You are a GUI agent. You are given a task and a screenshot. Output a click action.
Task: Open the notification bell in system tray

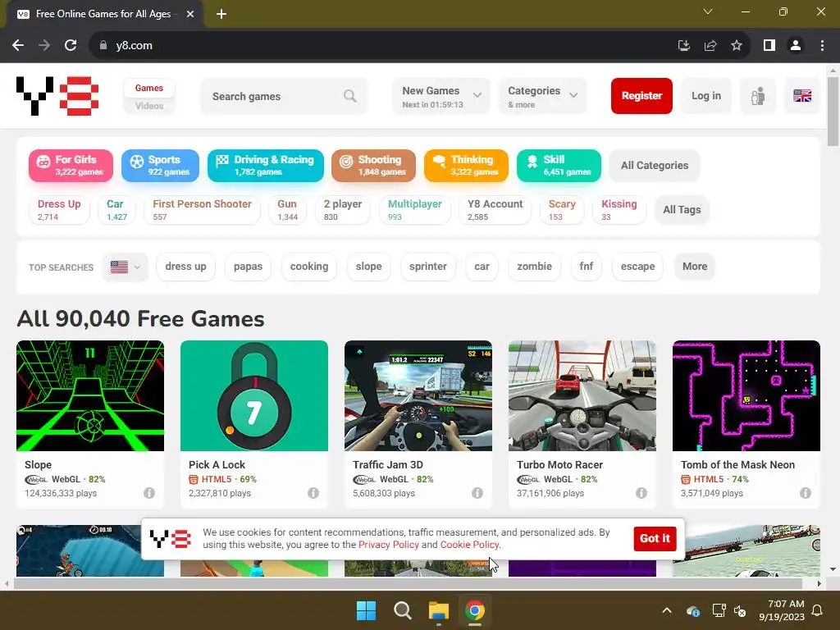tap(818, 610)
